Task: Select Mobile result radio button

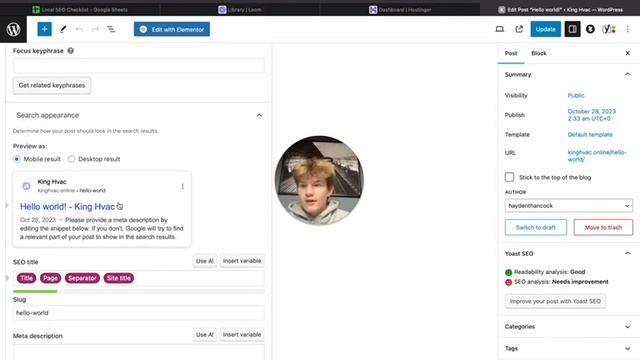Action: pos(17,159)
